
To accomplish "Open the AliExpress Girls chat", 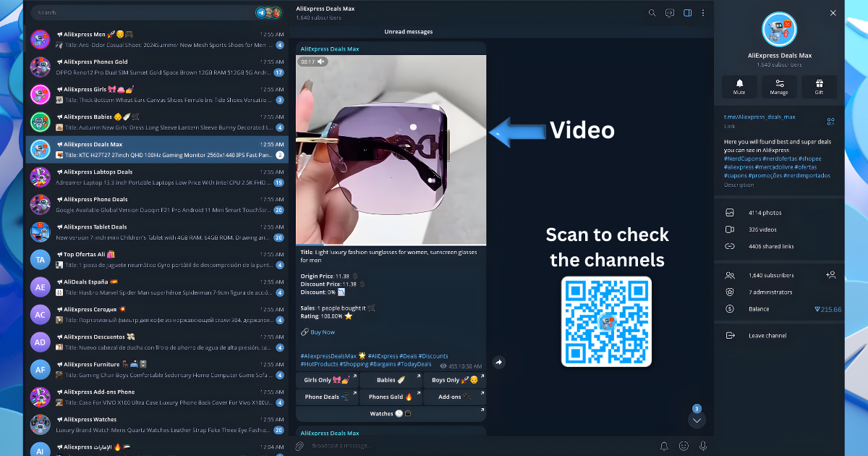I will coord(157,94).
